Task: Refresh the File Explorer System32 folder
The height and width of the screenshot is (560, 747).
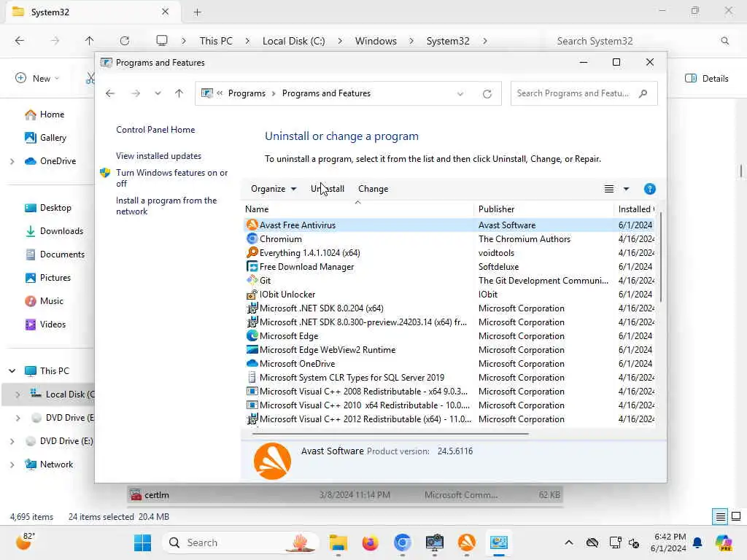Action: [125, 41]
